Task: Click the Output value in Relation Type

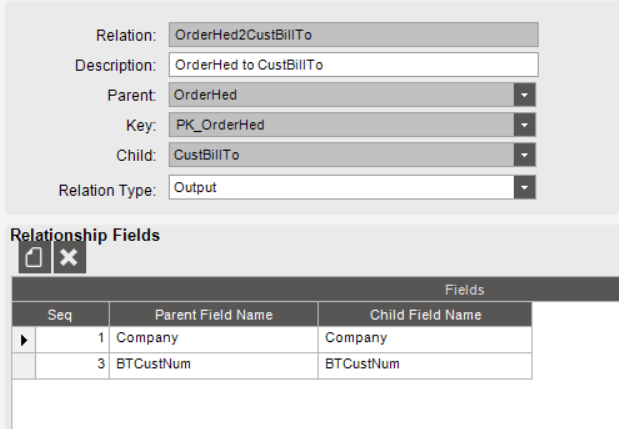Action: pos(195,187)
